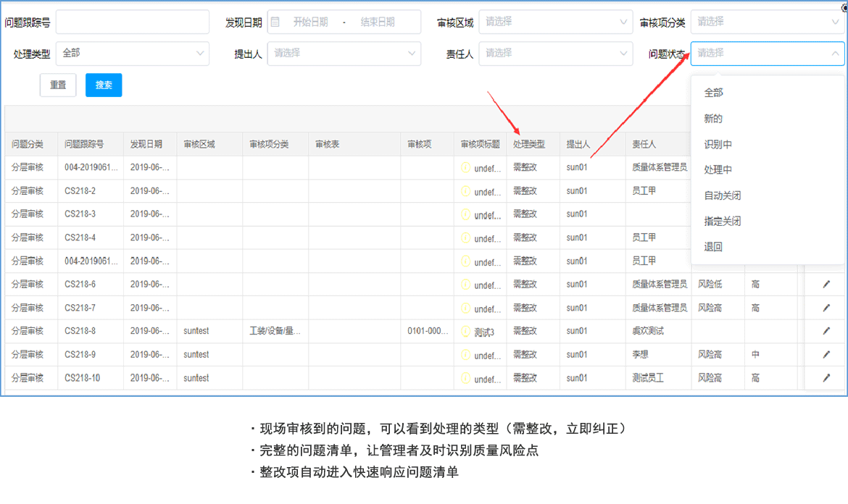Select 处理中 from the status list
848x504 pixels.
[712, 169]
